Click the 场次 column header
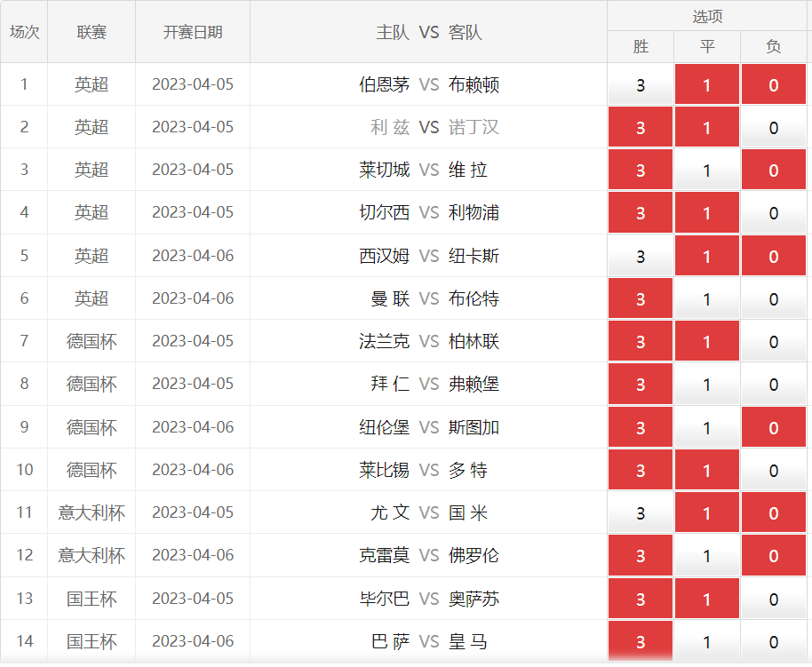This screenshot has width=812, height=667. tap(24, 32)
